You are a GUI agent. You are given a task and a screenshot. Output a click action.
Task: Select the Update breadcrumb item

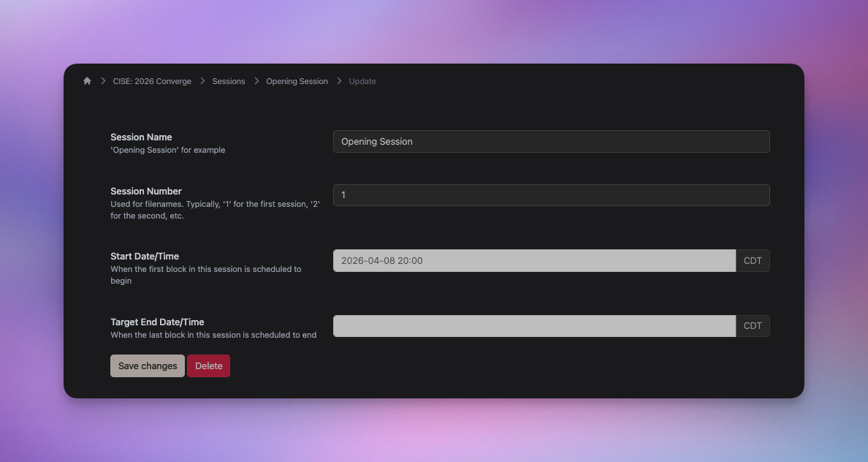(x=362, y=81)
